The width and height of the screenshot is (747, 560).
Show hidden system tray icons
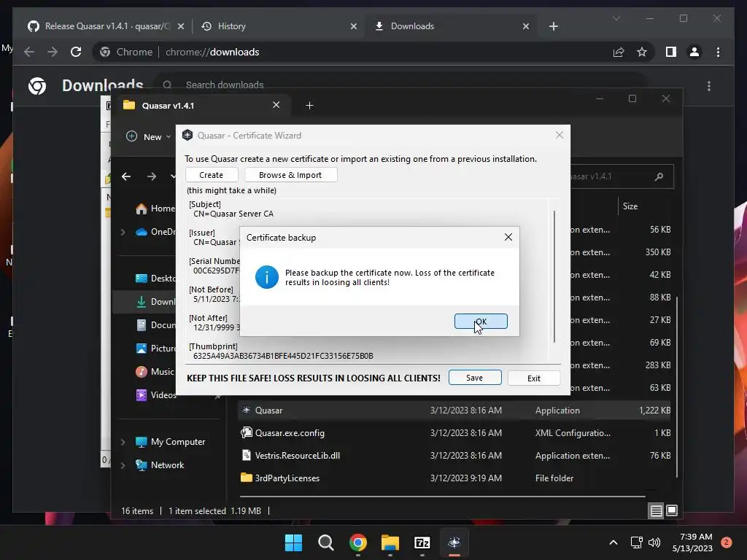coord(613,542)
